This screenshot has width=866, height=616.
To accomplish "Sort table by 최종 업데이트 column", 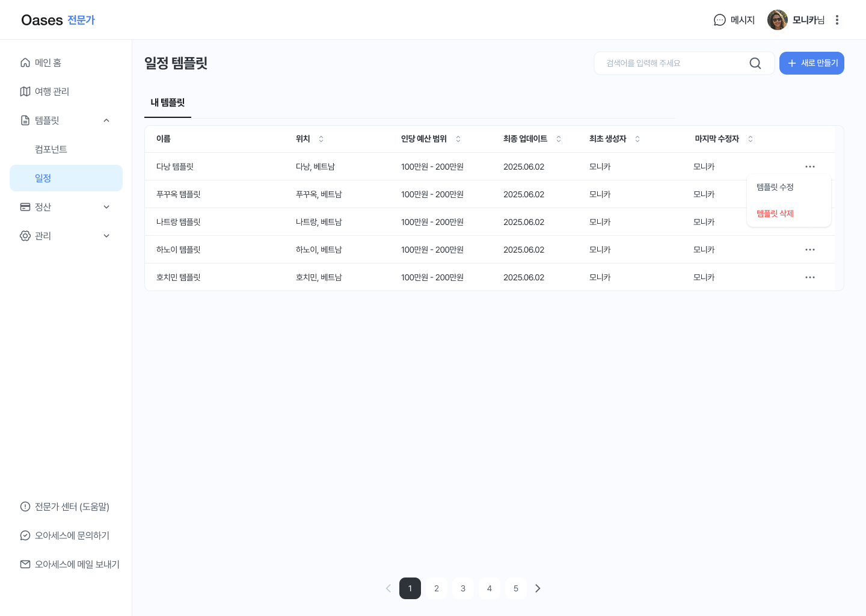I will [x=559, y=139].
